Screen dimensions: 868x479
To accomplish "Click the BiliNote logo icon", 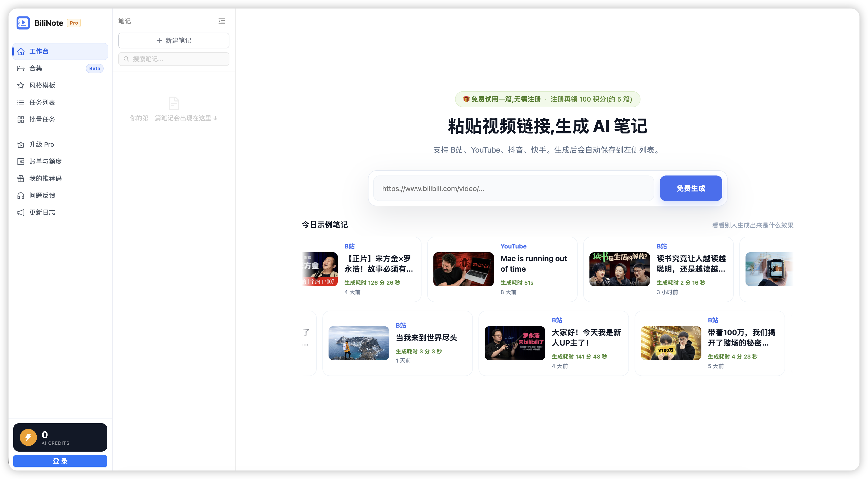I will [23, 23].
